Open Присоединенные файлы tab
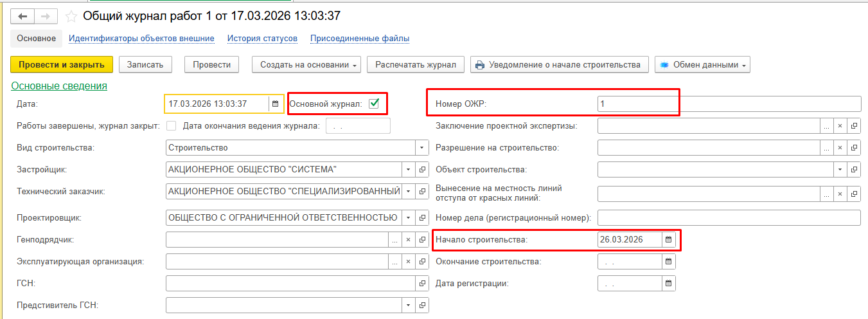868x319 pixels. (360, 39)
